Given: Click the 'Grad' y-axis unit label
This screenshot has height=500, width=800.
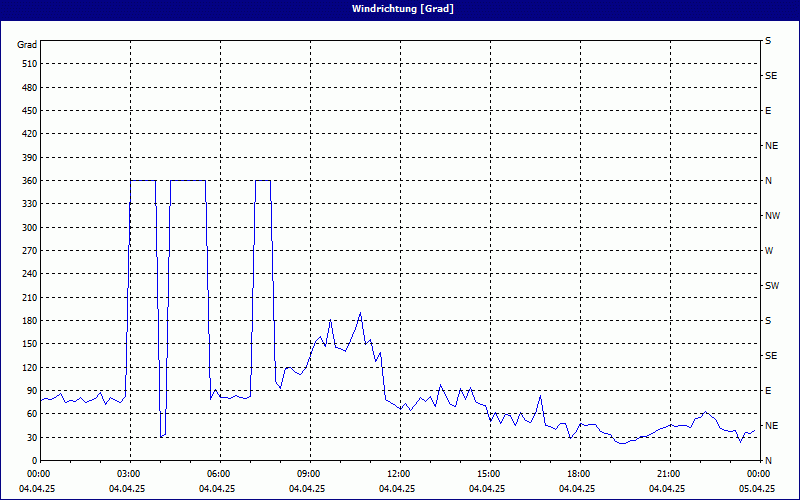Looking at the screenshot, I should [27, 45].
